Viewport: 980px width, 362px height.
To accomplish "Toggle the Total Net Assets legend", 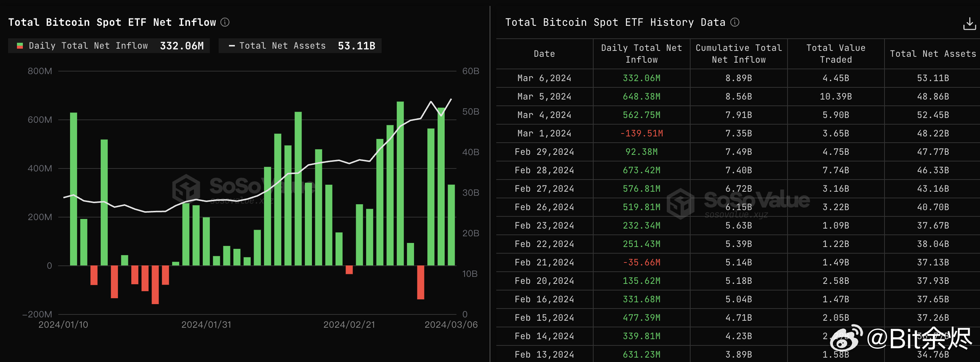I will 300,46.
